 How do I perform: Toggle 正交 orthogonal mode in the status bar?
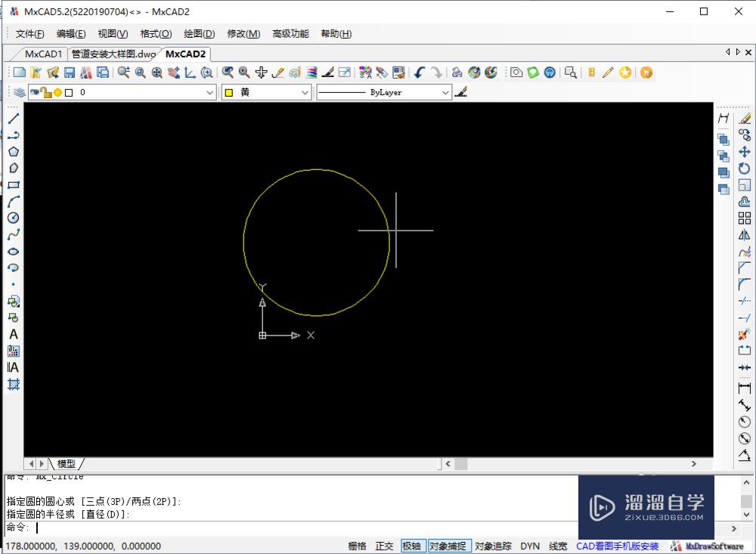385,546
